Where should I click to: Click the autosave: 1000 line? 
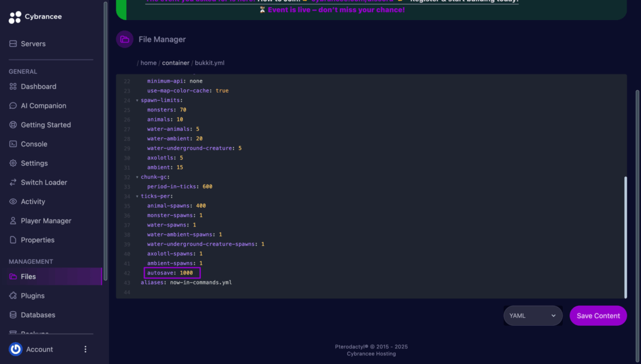[172, 273]
